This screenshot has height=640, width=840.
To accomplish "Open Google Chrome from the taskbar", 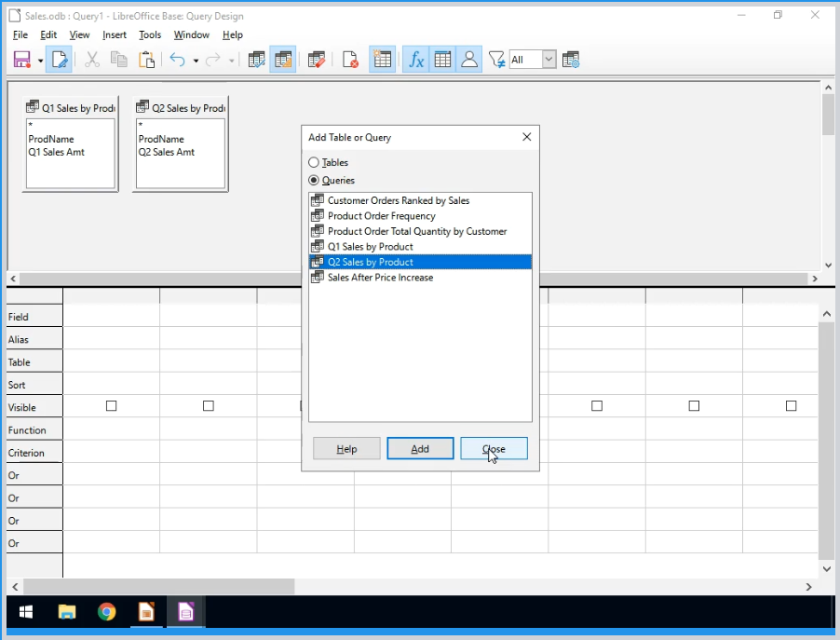I will [x=106, y=612].
